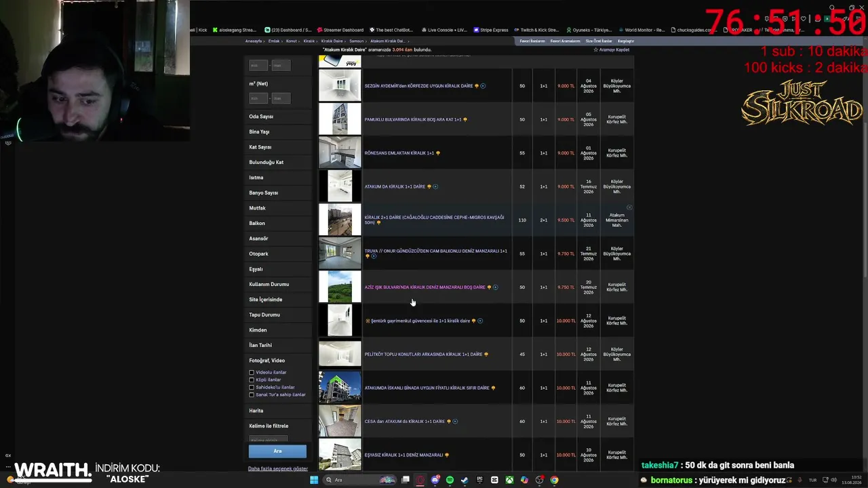This screenshot has height=488, width=868.
Task: Click the lightbulb icon on RÖNESANS EMLAKTAN listing
Action: 438,153
